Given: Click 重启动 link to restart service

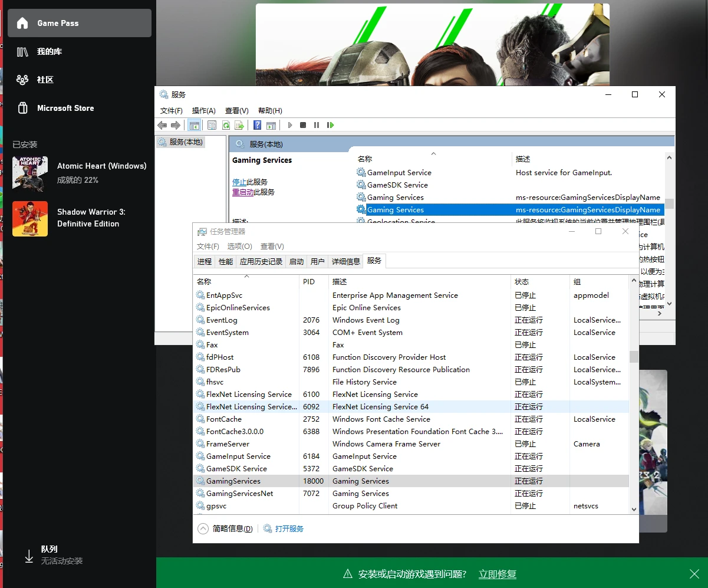Looking at the screenshot, I should click(x=243, y=192).
